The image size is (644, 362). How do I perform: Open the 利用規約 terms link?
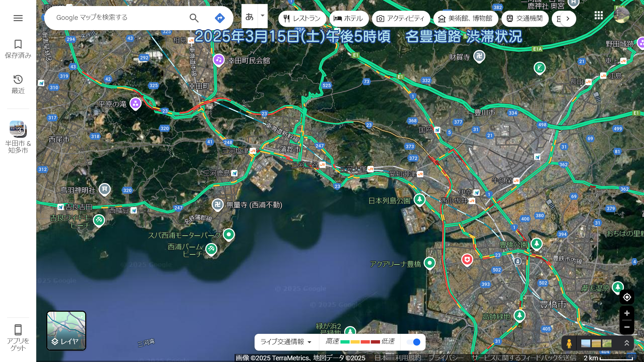[408, 358]
